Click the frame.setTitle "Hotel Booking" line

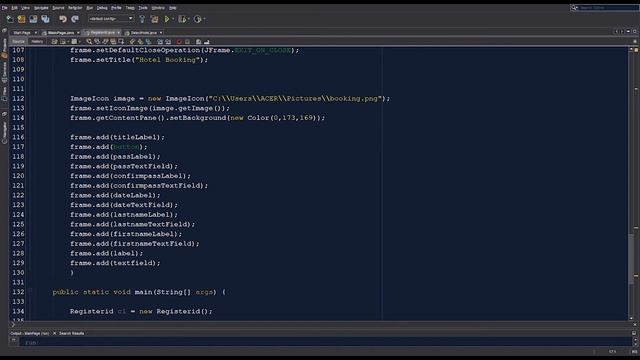pos(139,60)
